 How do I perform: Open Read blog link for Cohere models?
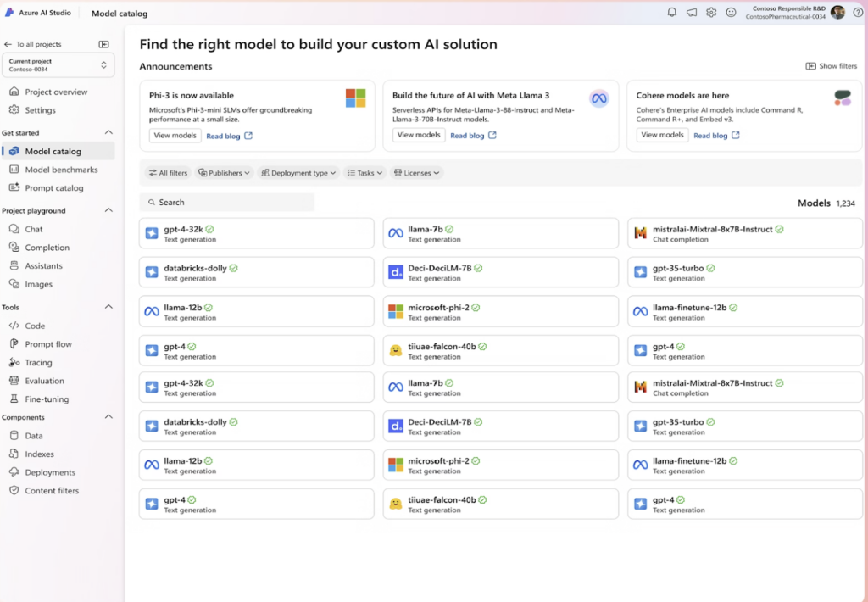[716, 135]
